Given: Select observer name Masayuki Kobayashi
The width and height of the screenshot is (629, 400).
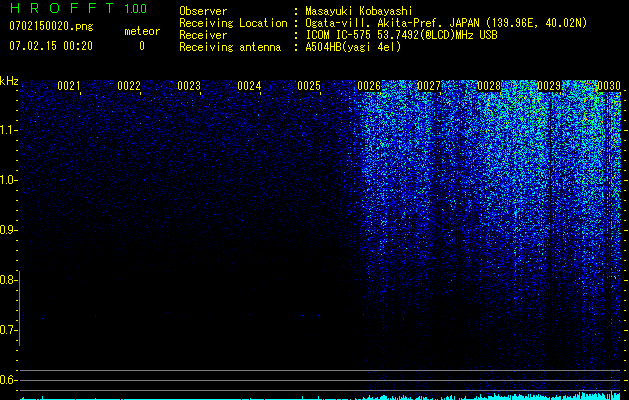Looking at the screenshot, I should (359, 11).
